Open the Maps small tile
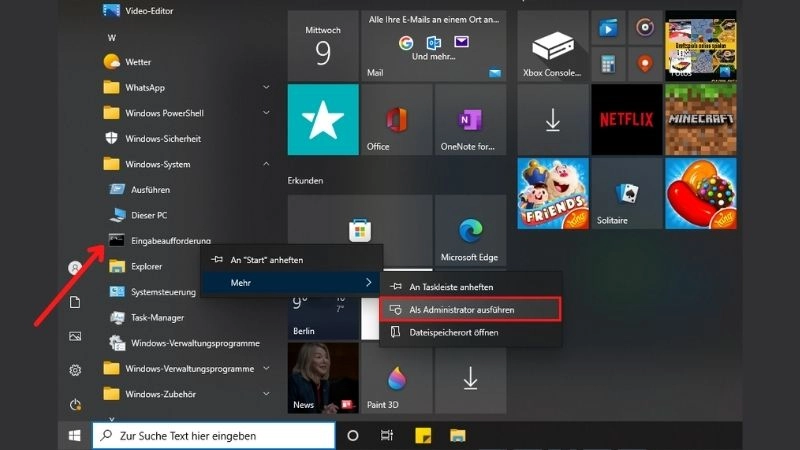The image size is (800, 450). (645, 64)
